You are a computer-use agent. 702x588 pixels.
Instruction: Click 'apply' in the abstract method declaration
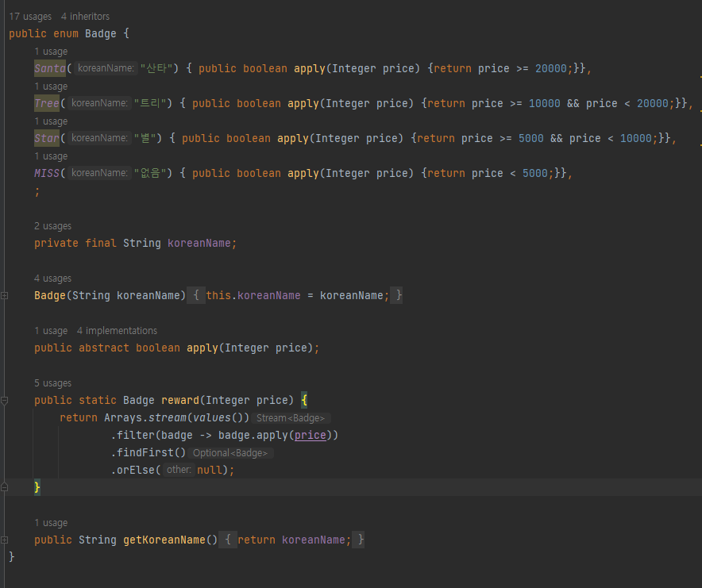pyautogui.click(x=202, y=348)
